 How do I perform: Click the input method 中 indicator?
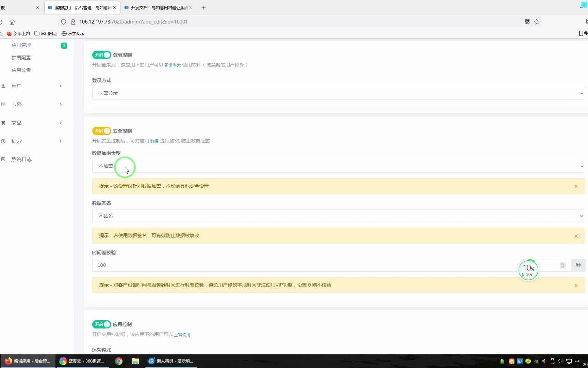click(577, 361)
